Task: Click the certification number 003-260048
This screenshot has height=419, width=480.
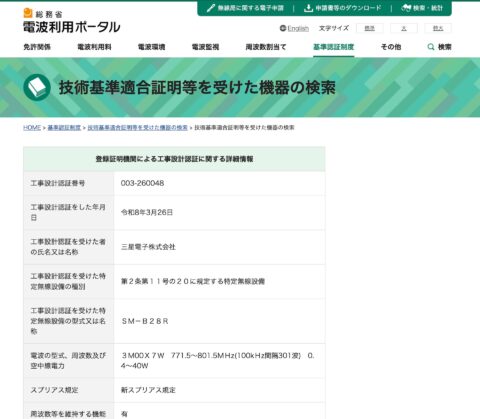Action: [142, 183]
